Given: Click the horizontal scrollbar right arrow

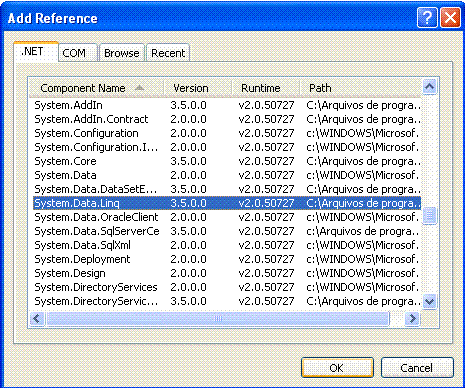Looking at the screenshot, I should click(412, 318).
